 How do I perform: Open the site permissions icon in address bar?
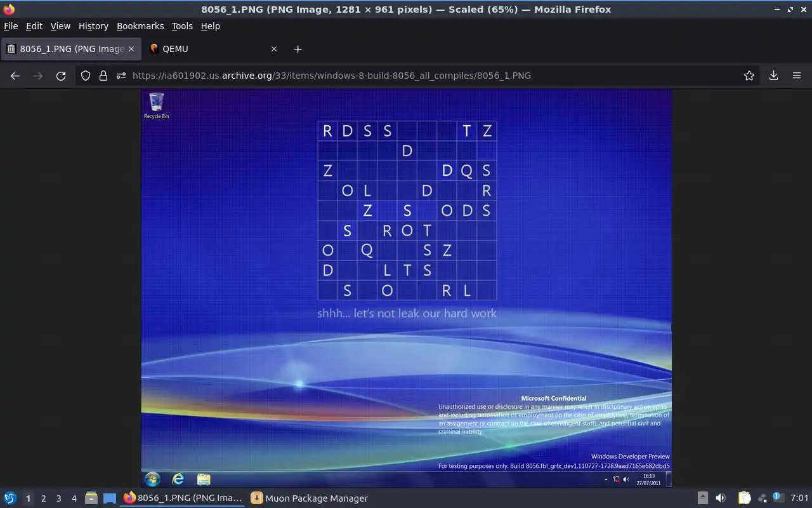pos(121,76)
